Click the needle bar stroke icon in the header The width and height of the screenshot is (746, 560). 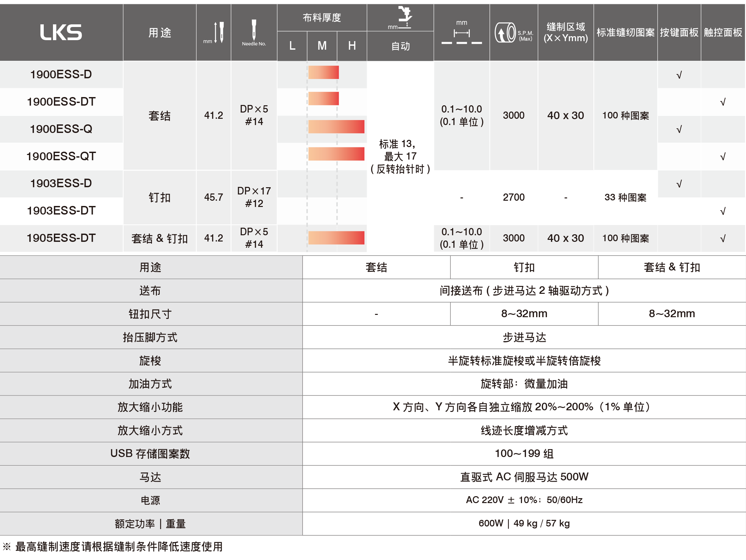[214, 33]
